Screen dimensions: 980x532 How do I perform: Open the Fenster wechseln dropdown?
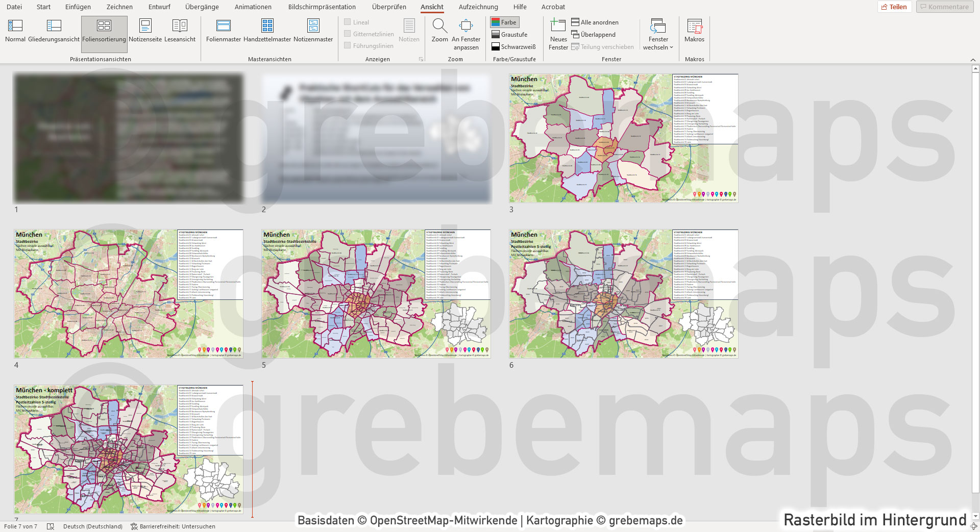[x=658, y=37]
